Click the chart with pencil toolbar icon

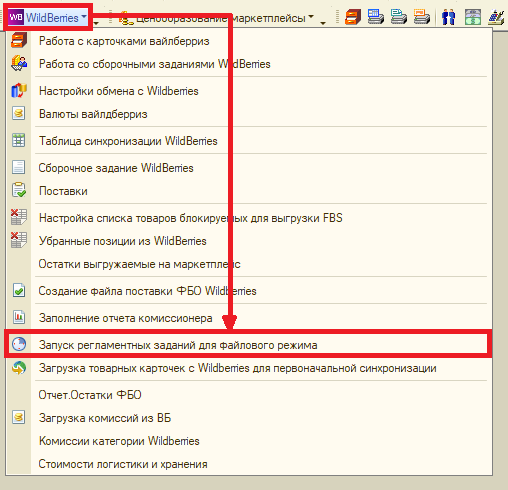(496, 17)
